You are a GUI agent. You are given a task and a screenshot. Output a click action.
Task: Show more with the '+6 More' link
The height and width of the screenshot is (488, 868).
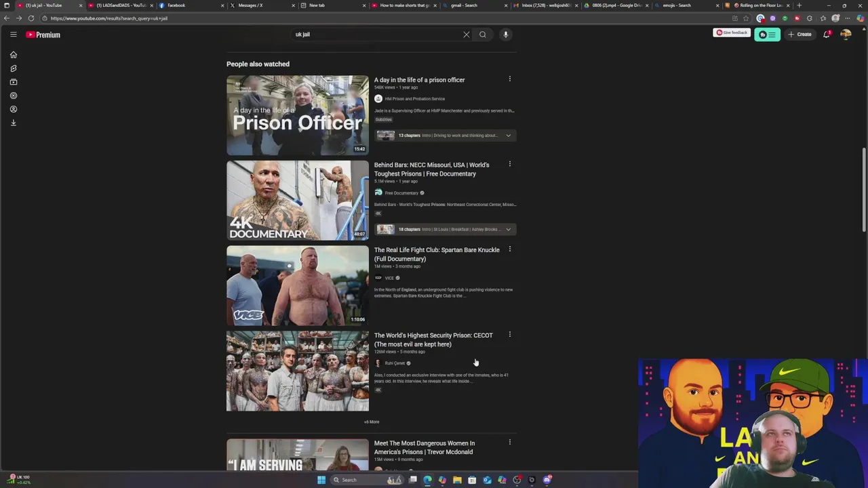pyautogui.click(x=372, y=422)
